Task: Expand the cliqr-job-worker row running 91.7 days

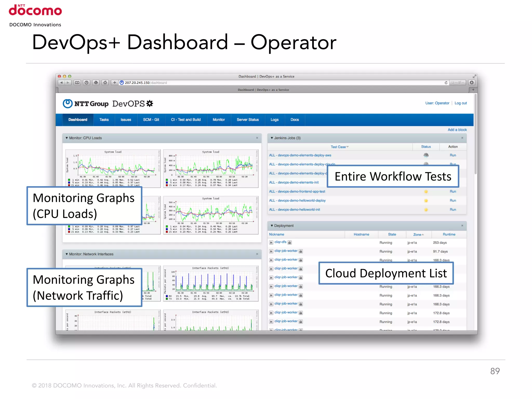Action: pos(271,251)
